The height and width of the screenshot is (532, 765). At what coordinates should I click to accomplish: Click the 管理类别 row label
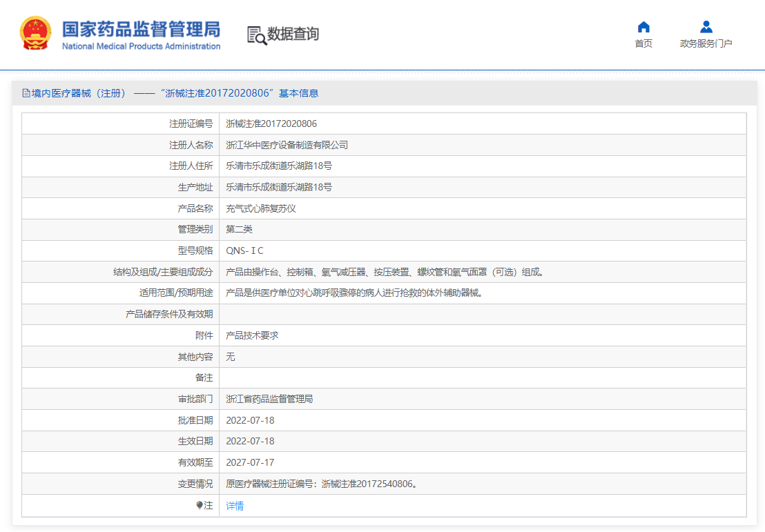click(x=195, y=229)
